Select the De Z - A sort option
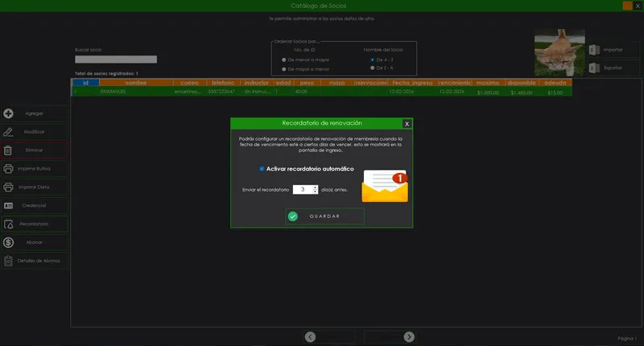 [x=371, y=68]
